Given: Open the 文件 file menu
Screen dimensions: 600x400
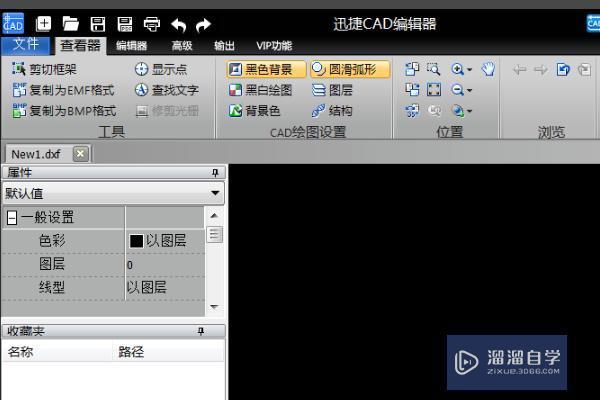Looking at the screenshot, I should (25, 45).
